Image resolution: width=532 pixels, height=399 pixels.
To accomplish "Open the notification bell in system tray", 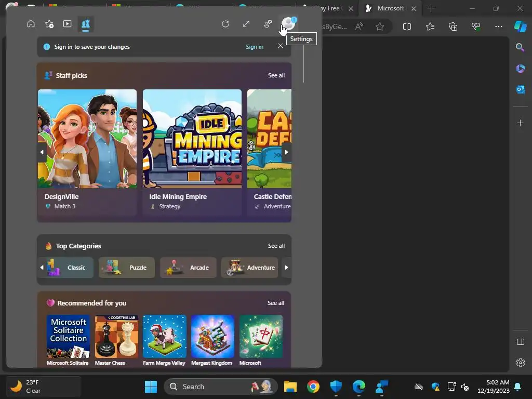I will 518,387.
